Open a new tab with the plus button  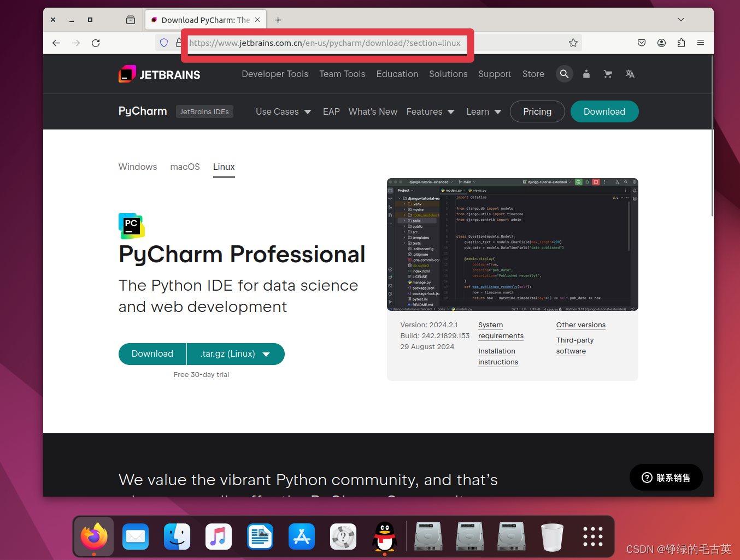278,20
